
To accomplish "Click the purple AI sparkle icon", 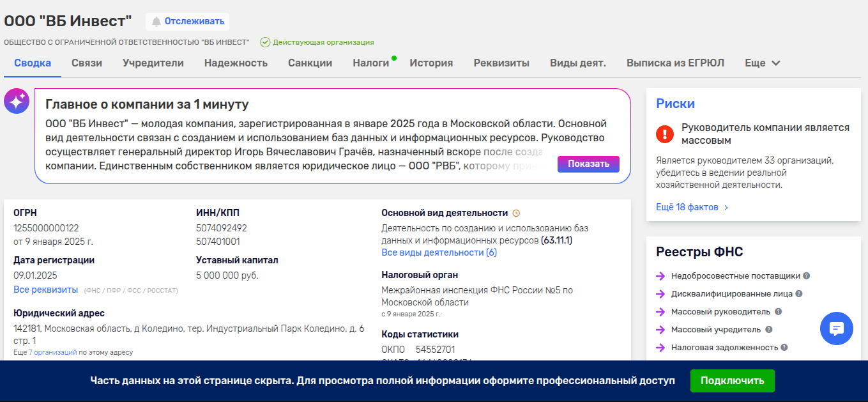I will [x=17, y=101].
